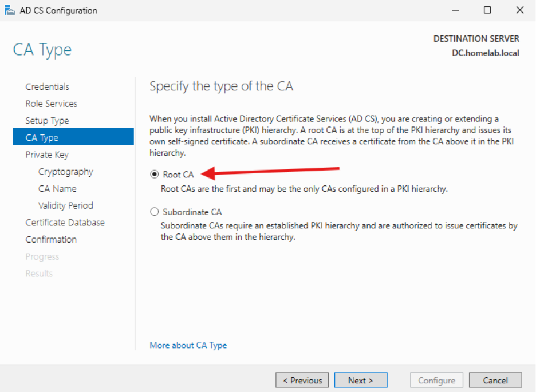Screen dimensions: 536x392
Task: Choose the CA Type option again
Action: [43, 137]
